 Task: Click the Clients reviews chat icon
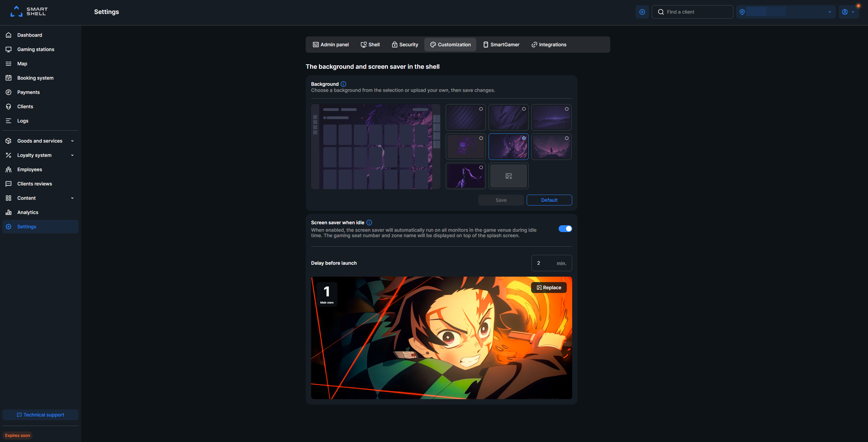[8, 184]
